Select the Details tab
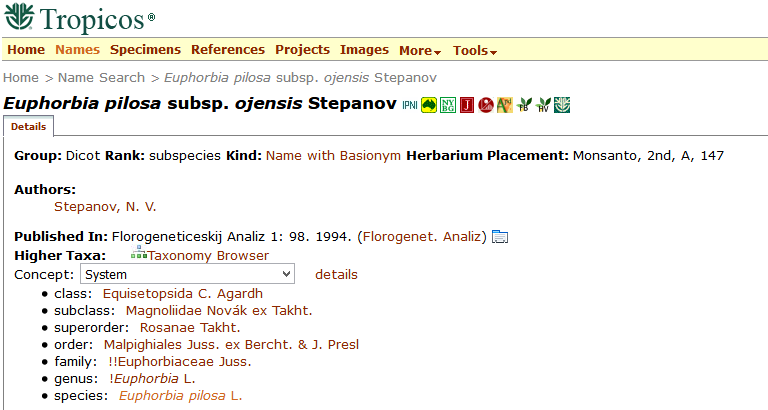This screenshot has height=410, width=768. tap(29, 127)
